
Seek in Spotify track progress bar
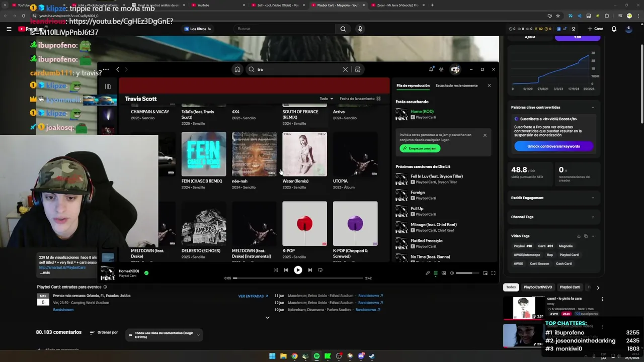(x=298, y=278)
